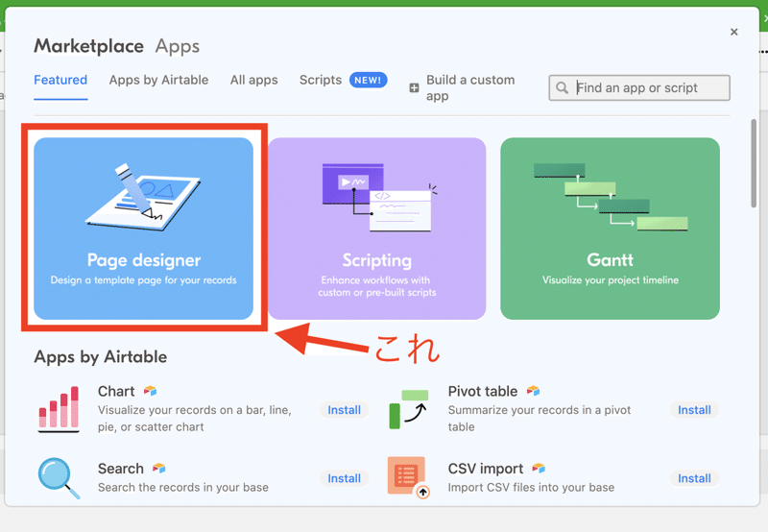768x532 pixels.
Task: Switch to the All apps tab
Action: 253,80
